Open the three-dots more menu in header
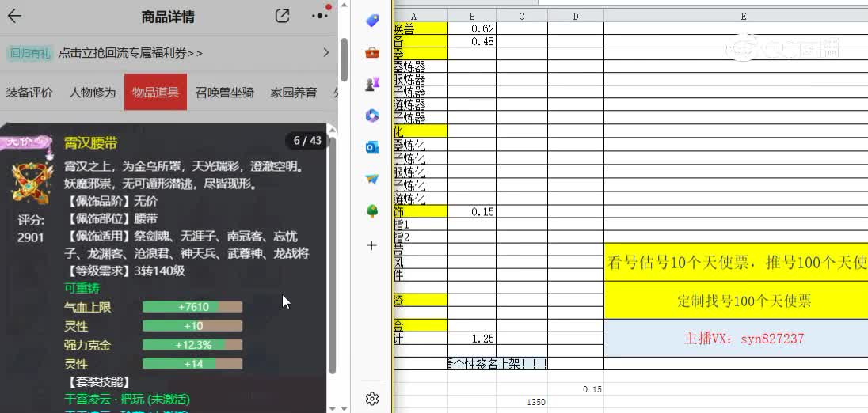Image resolution: width=868 pixels, height=413 pixels. click(320, 16)
